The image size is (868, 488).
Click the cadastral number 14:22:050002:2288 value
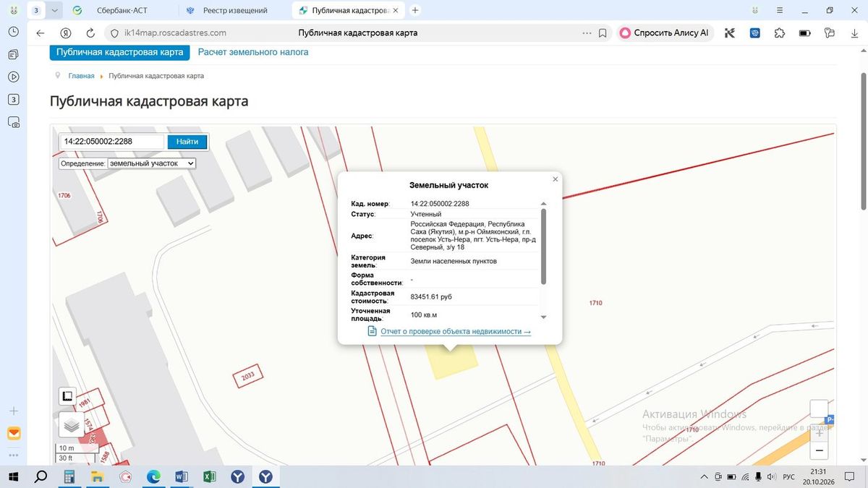click(440, 204)
